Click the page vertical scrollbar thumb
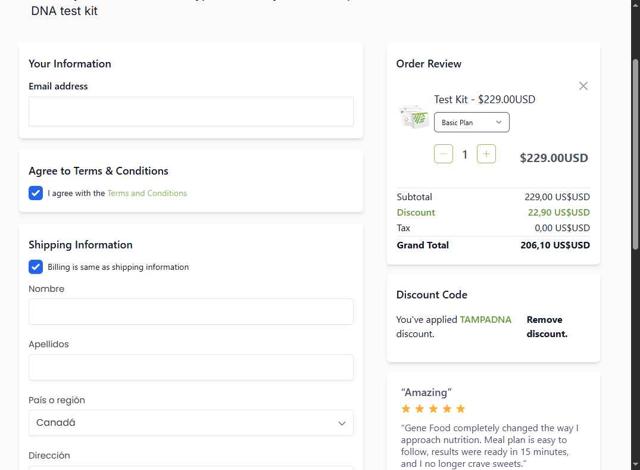 tap(635, 154)
